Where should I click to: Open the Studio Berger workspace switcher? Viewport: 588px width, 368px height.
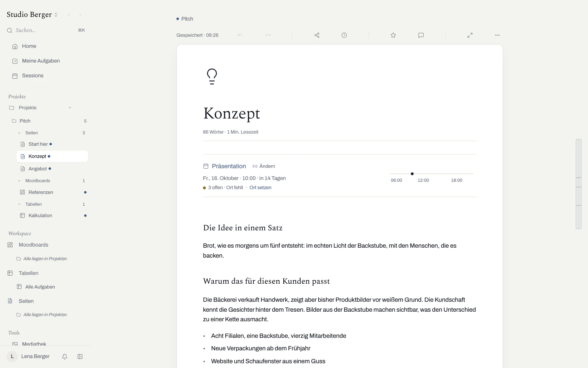pyautogui.click(x=32, y=15)
